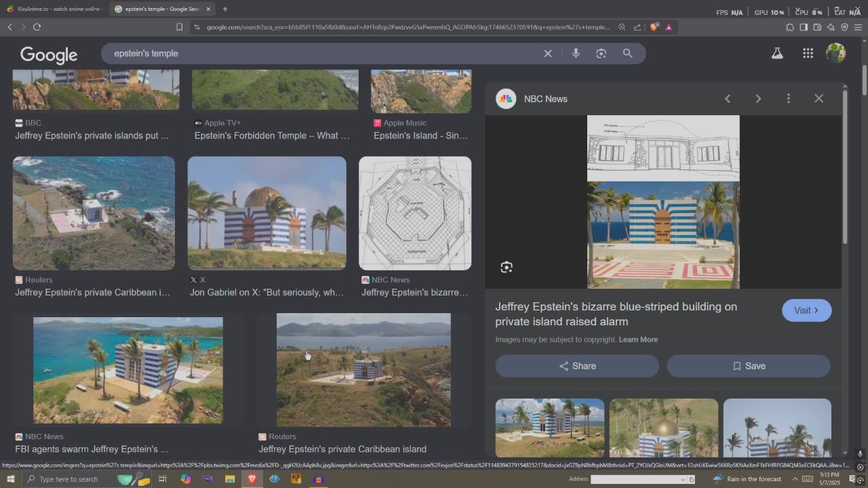
Task: Open Search Labs flask icon
Action: click(x=777, y=54)
